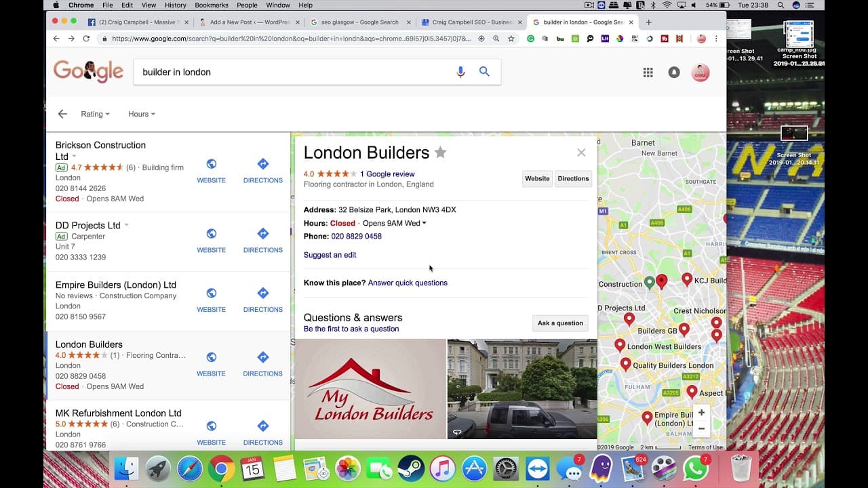Click the Ask a question button
868x488 pixels.
[x=560, y=323]
